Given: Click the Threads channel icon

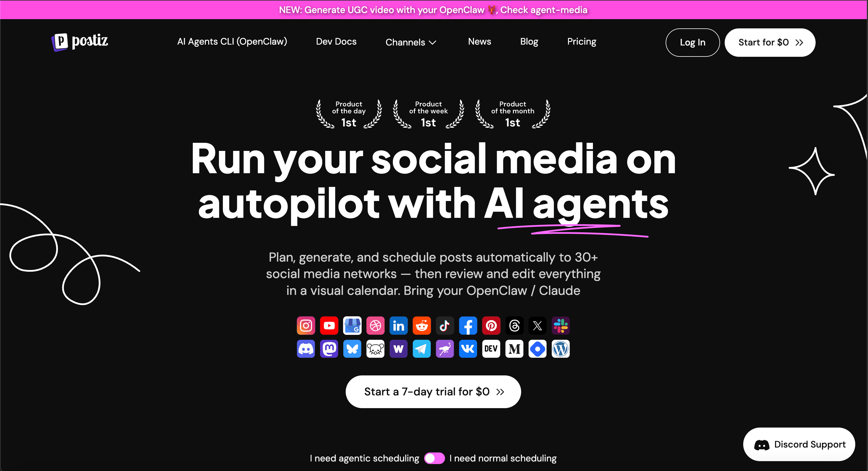Looking at the screenshot, I should (514, 325).
